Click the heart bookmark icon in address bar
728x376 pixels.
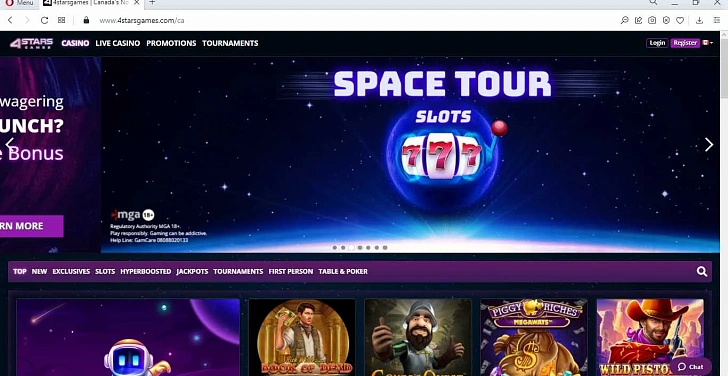pyautogui.click(x=680, y=20)
